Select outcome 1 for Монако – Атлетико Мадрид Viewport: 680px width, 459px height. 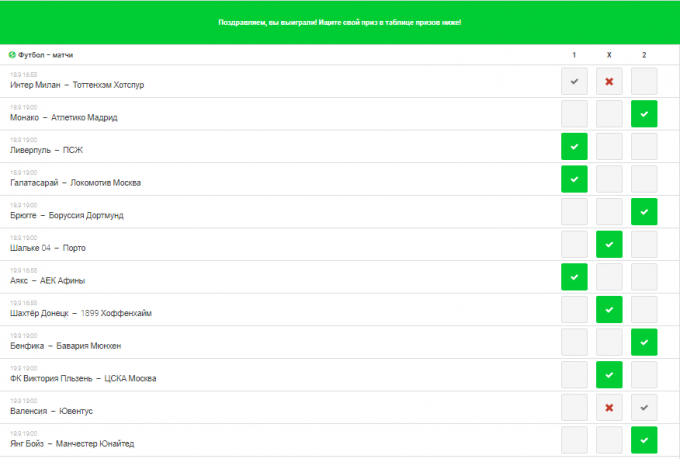(574, 114)
